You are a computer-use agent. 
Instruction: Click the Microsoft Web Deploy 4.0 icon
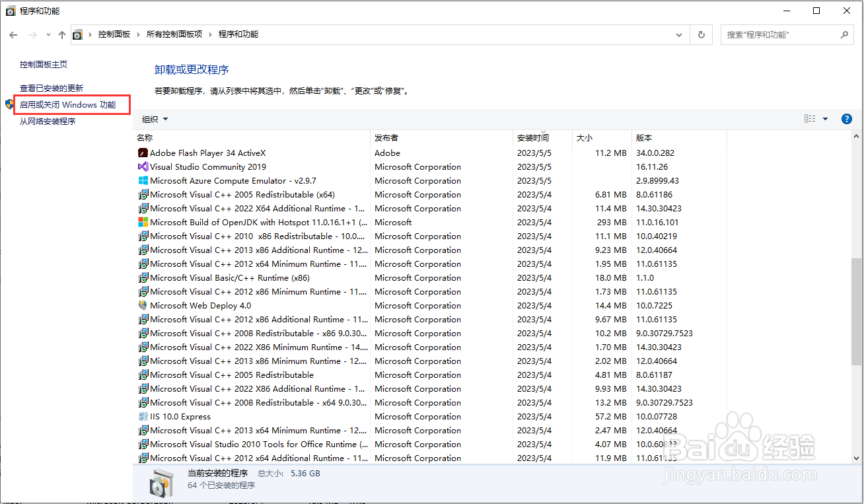[x=143, y=305]
